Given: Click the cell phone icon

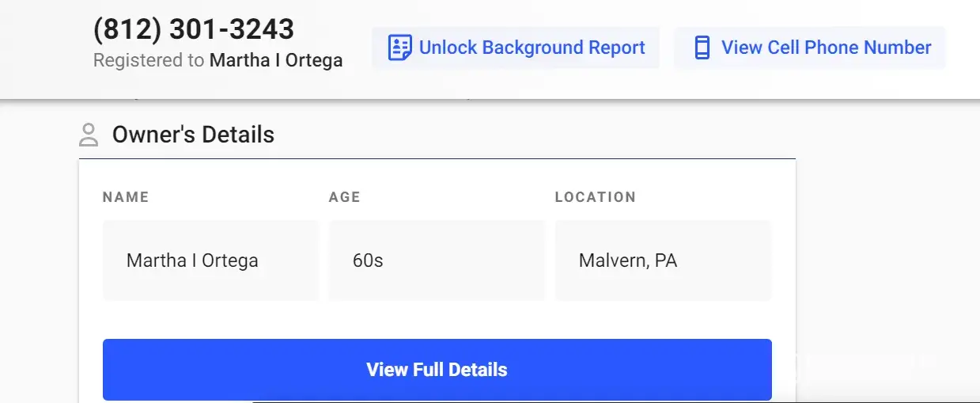Looking at the screenshot, I should point(702,48).
